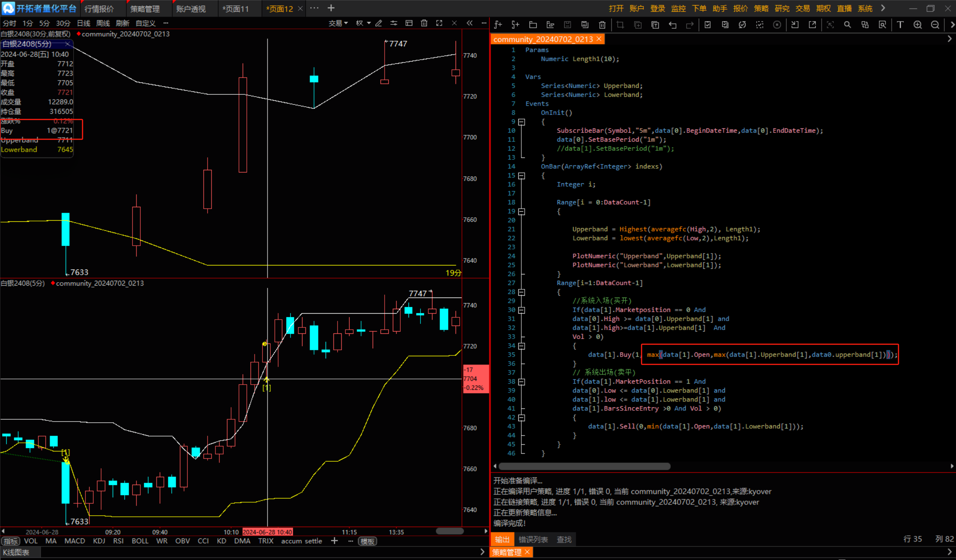Open a file with the folder icon
This screenshot has height=560, width=956.
(x=533, y=25)
